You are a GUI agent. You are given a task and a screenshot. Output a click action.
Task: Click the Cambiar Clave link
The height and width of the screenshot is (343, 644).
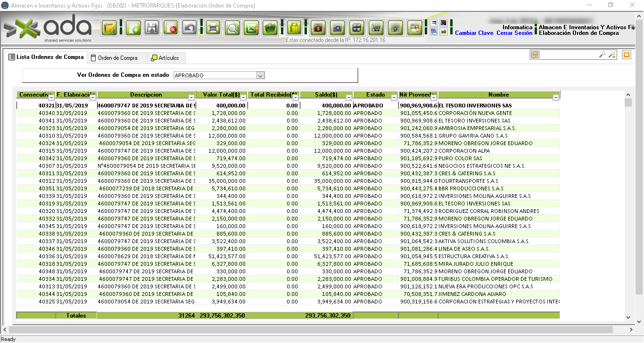(x=474, y=33)
